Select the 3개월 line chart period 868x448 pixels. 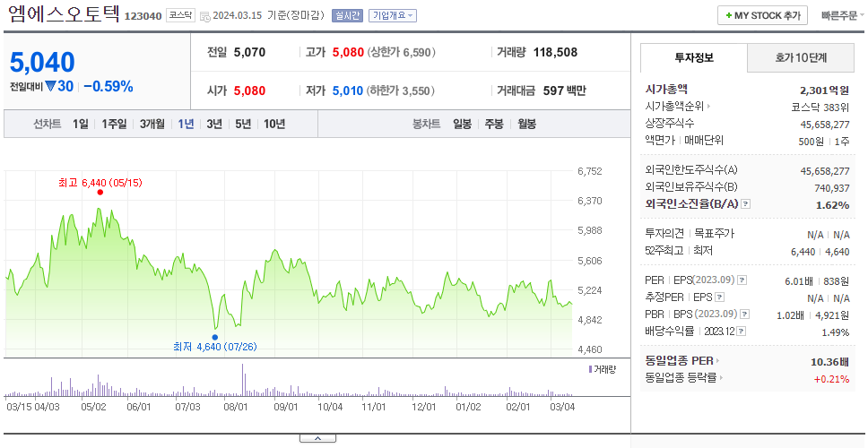[x=152, y=124]
